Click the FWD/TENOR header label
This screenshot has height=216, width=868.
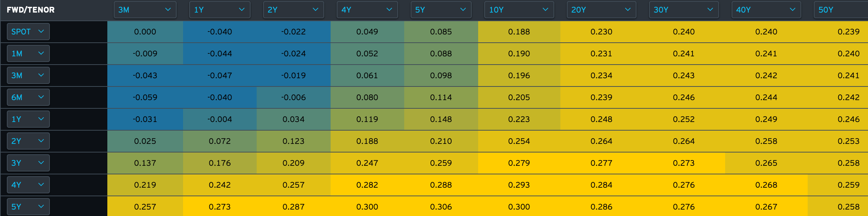31,10
